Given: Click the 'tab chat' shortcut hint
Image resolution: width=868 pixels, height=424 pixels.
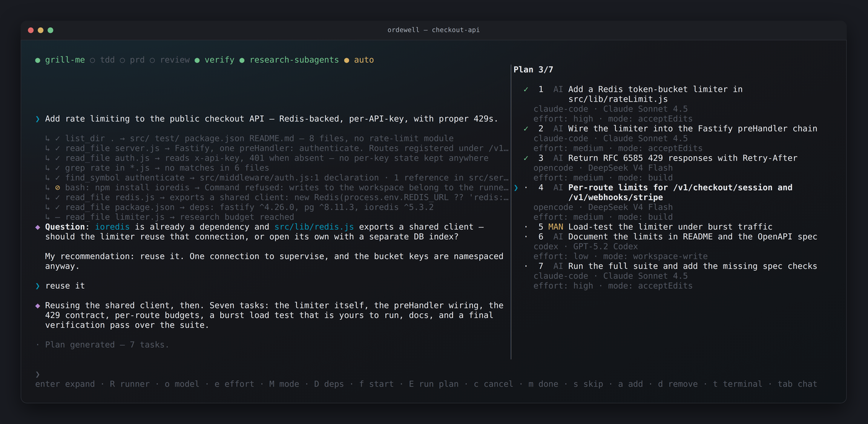Looking at the screenshot, I should [797, 384].
